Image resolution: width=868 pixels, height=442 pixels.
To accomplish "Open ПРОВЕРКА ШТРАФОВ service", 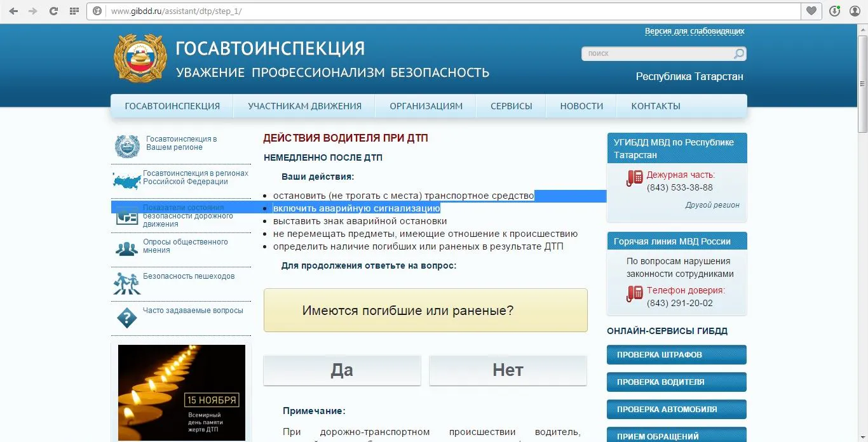I will tap(677, 354).
